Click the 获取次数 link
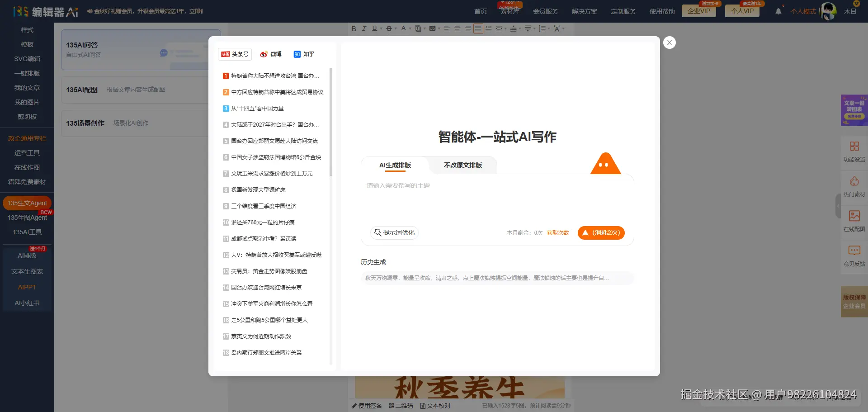Screen dimensions: 868x412 (x=557, y=232)
